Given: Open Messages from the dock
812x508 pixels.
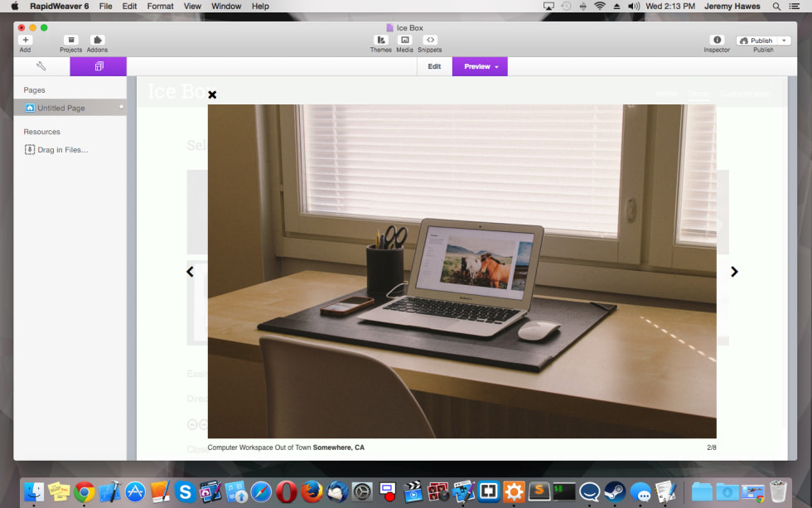Looking at the screenshot, I should (x=640, y=491).
